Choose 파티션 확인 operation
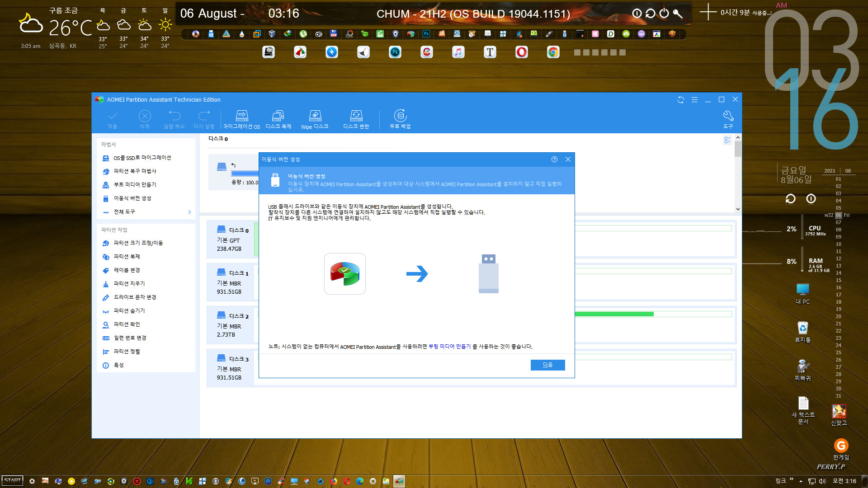The image size is (868, 488). tap(127, 324)
